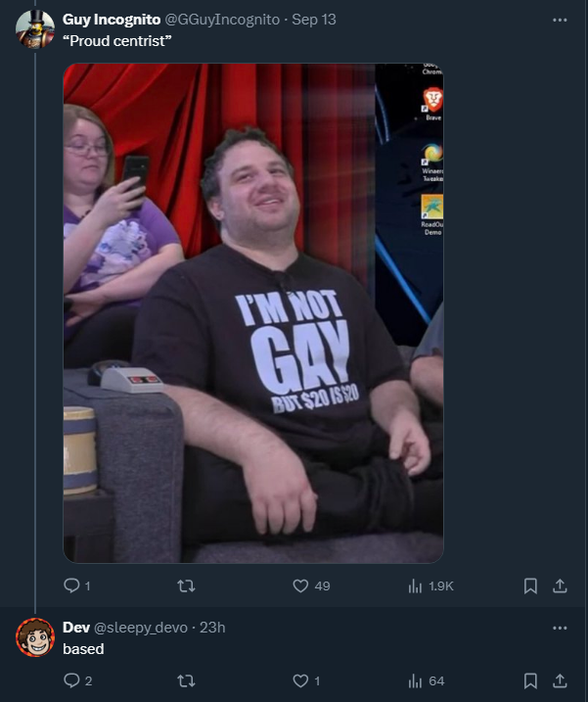Expand the attached photo in the tweet
The width and height of the screenshot is (588, 702).
coord(253,313)
